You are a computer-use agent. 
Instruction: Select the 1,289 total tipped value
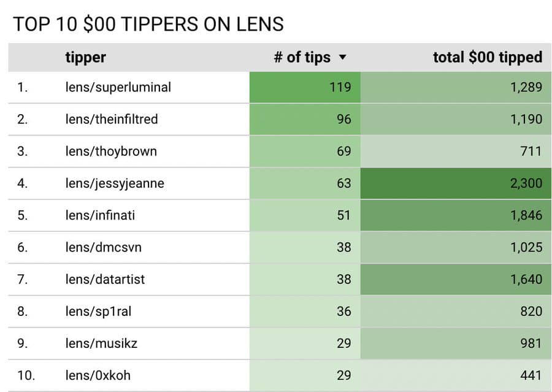[x=456, y=87]
